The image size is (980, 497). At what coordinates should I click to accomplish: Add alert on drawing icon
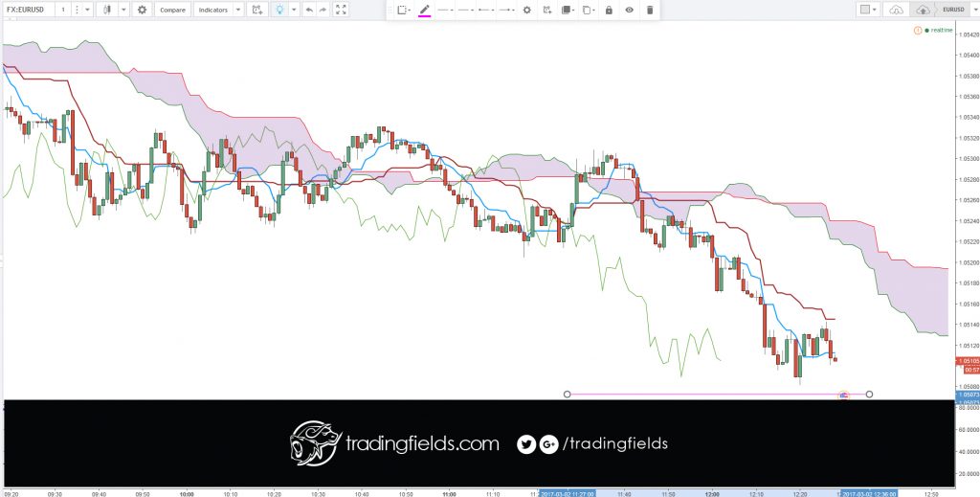tap(547, 10)
